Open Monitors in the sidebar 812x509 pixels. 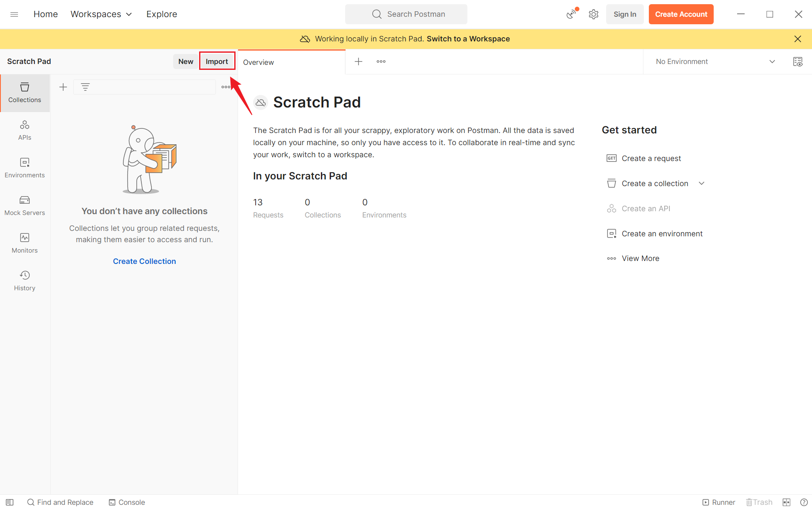coord(25,243)
